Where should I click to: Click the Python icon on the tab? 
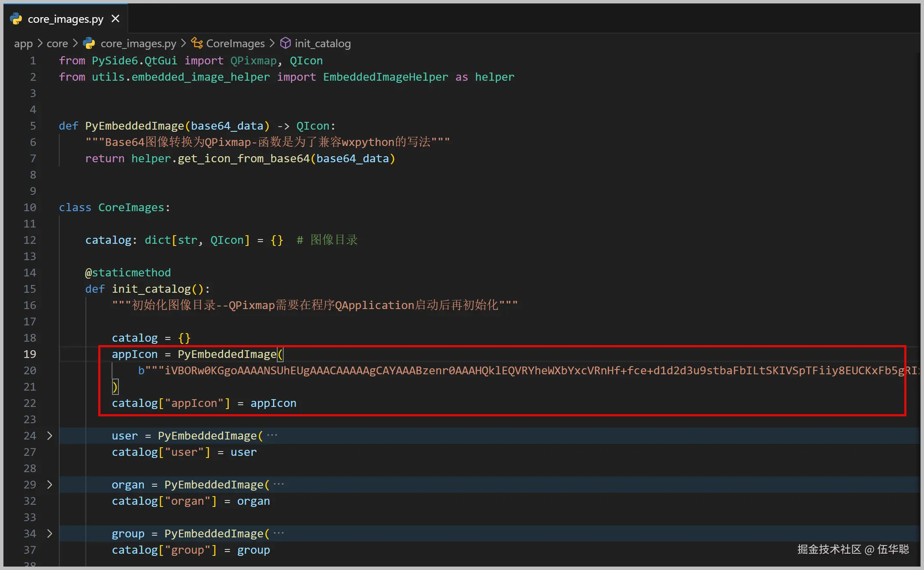pos(16,19)
